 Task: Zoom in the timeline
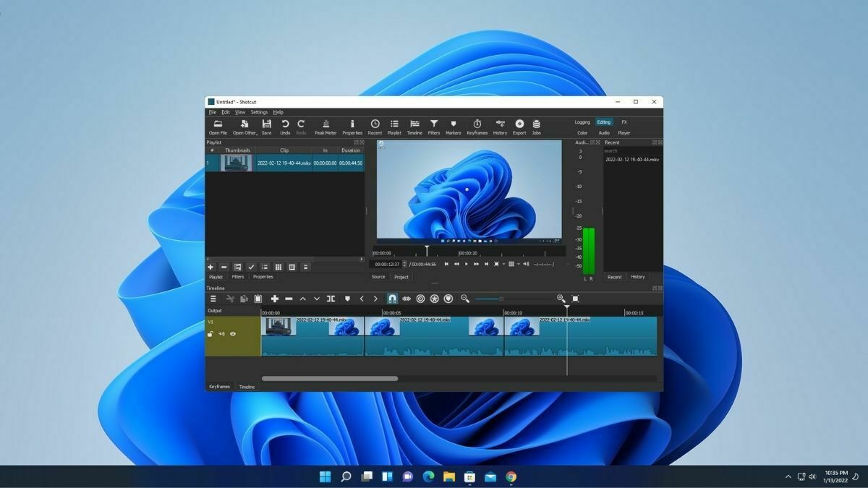click(561, 299)
